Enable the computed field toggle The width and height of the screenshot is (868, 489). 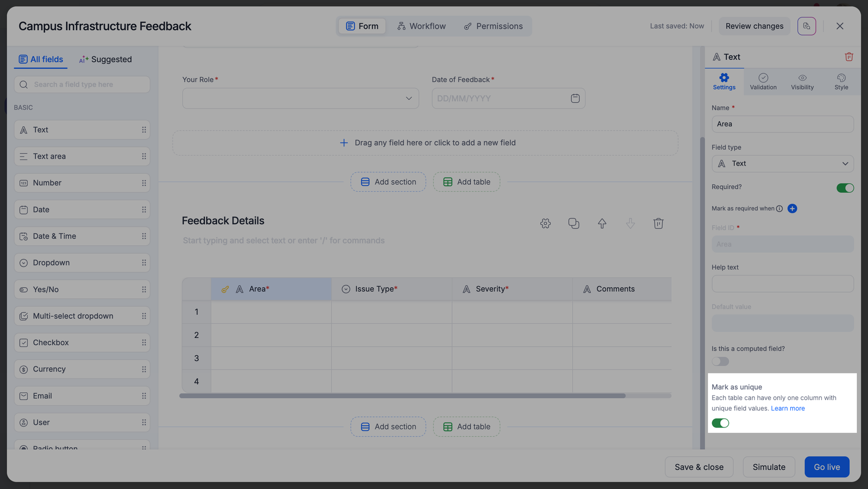(720, 361)
